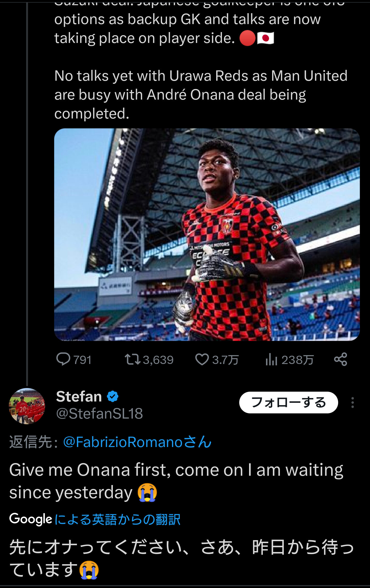Tap the share icon on the tweet
This screenshot has height=588, width=370.
[x=340, y=359]
